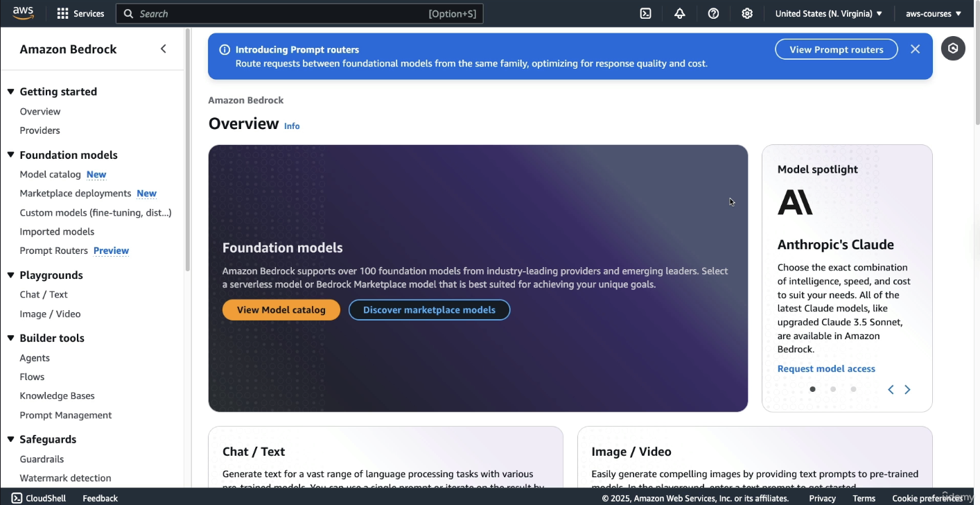Viewport: 980px width, 505px height.
Task: Click Discover marketplace models button
Action: tap(429, 310)
